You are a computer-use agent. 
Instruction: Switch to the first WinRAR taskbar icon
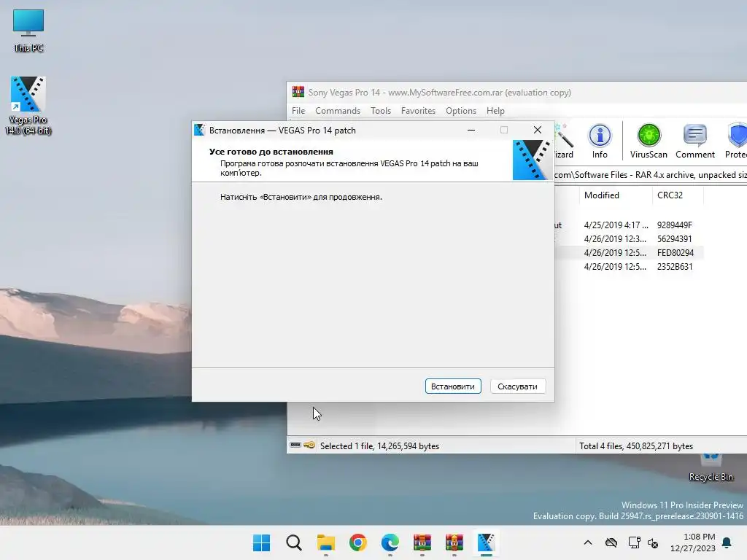click(x=422, y=542)
